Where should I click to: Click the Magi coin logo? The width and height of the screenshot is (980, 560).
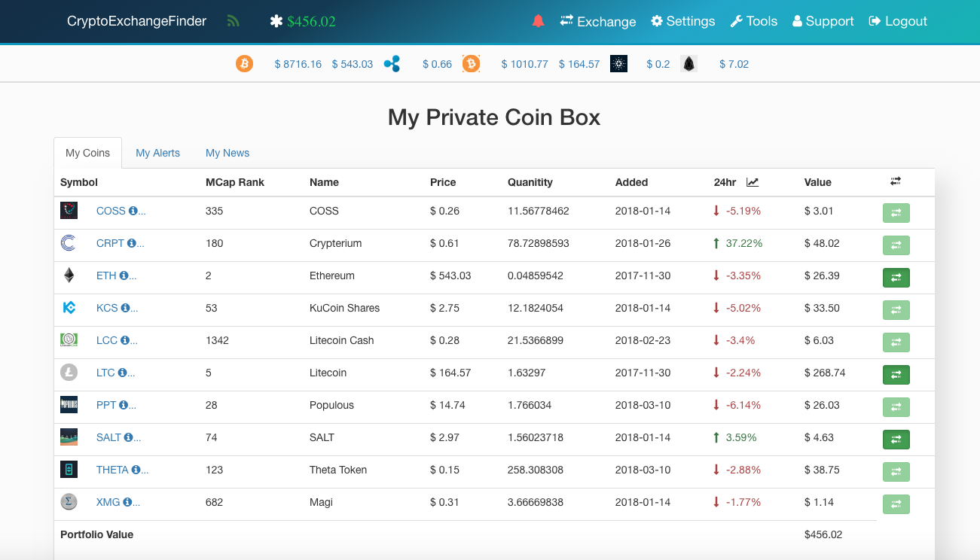click(x=69, y=501)
